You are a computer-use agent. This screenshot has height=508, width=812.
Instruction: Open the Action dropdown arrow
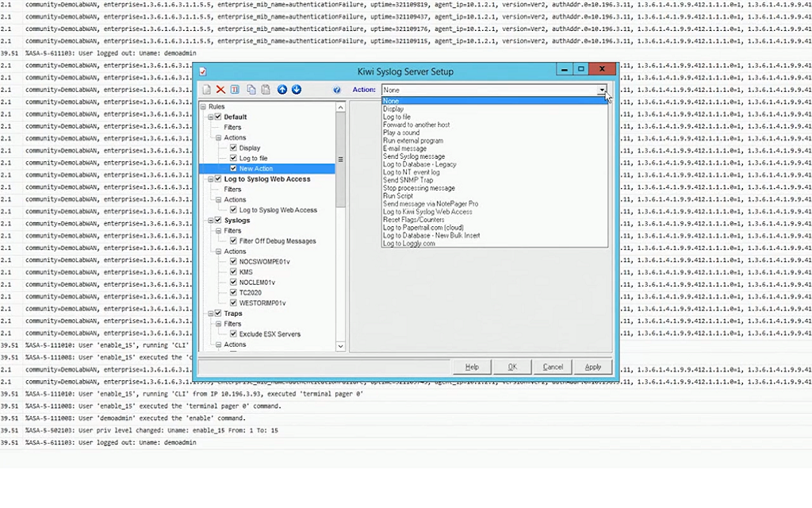(603, 90)
